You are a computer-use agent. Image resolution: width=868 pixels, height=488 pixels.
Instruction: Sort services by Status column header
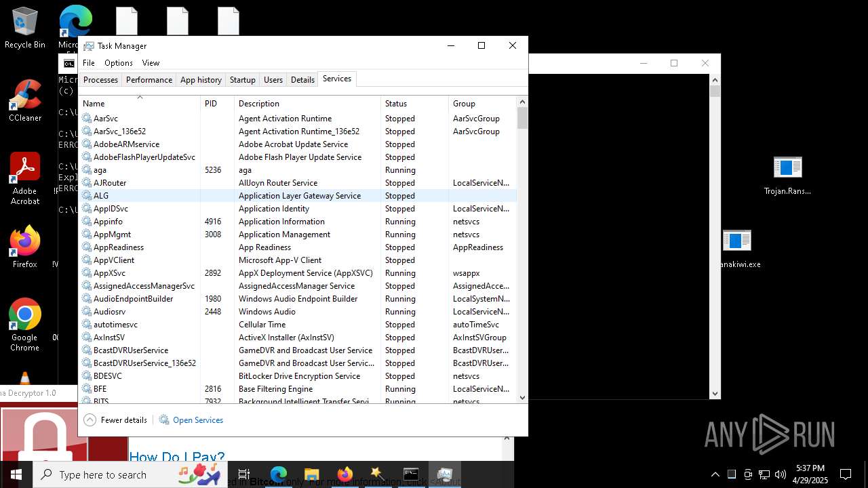(x=414, y=103)
